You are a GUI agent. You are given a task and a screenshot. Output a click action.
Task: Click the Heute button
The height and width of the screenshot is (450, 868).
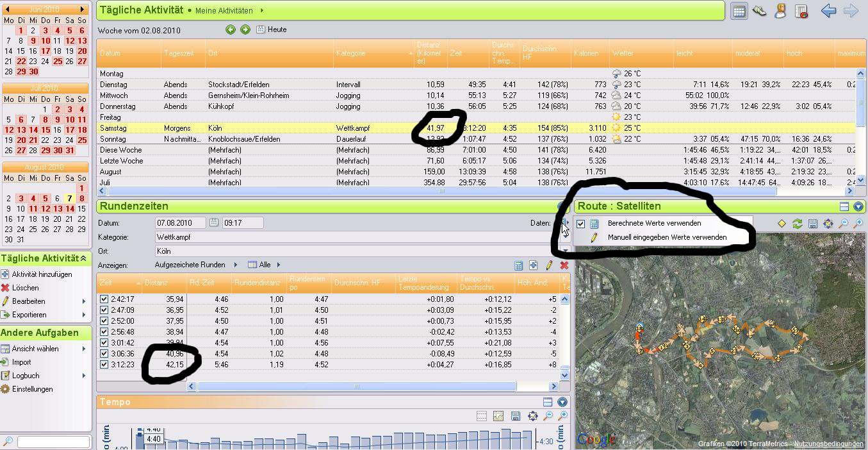coord(272,29)
